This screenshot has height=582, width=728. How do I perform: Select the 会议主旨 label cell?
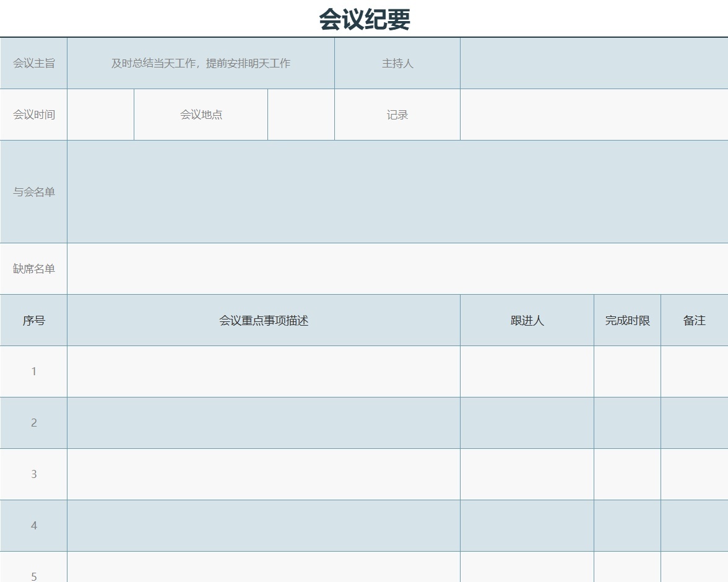tap(33, 63)
